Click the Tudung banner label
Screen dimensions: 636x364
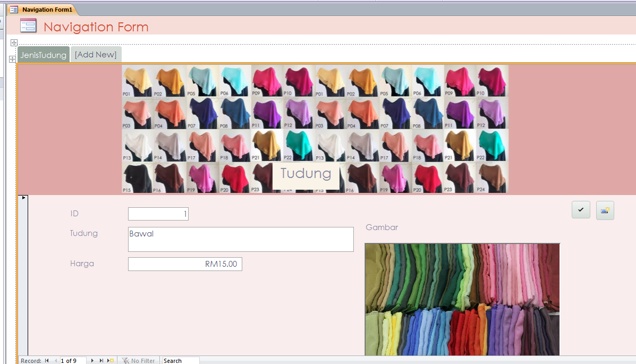[x=306, y=175]
